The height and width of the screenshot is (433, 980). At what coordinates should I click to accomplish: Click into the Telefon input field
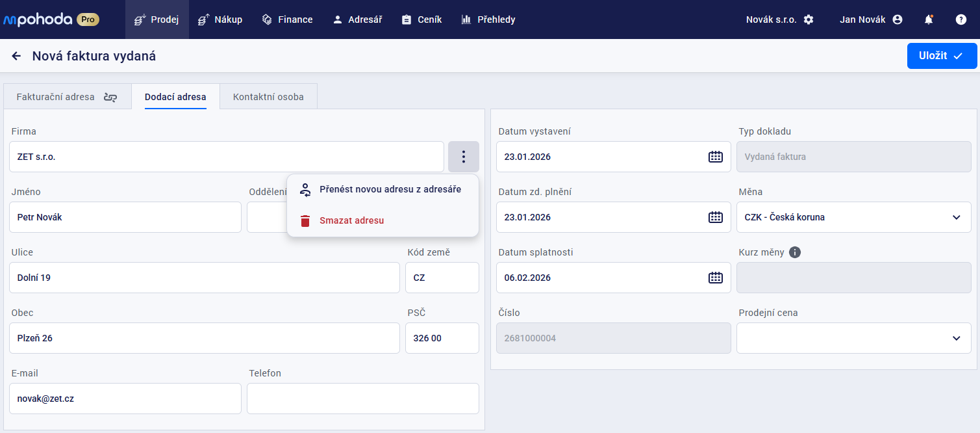362,399
